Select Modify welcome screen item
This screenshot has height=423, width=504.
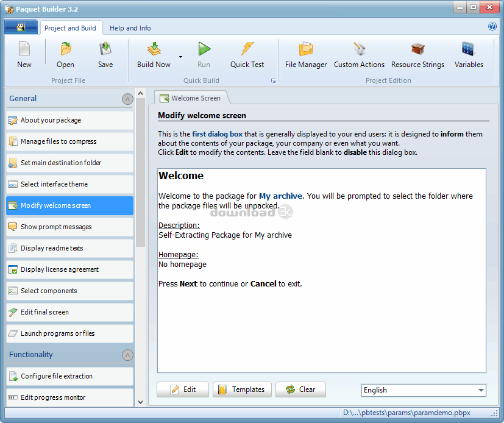click(69, 206)
